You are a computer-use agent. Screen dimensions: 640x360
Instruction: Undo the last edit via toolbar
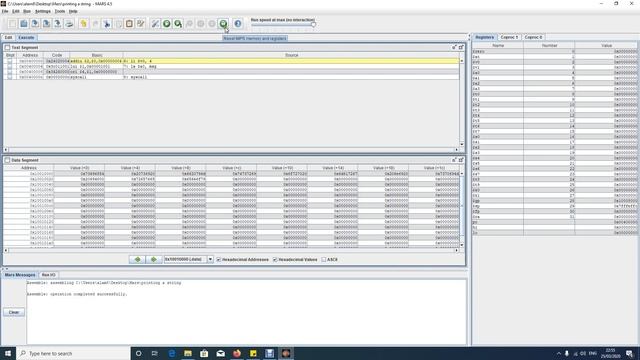tap(84, 24)
